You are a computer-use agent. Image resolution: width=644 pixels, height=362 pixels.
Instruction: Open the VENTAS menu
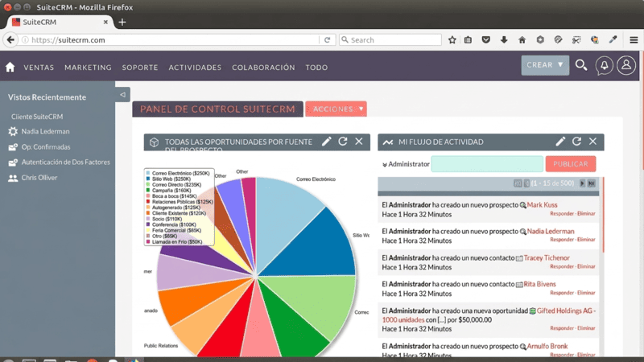39,68
